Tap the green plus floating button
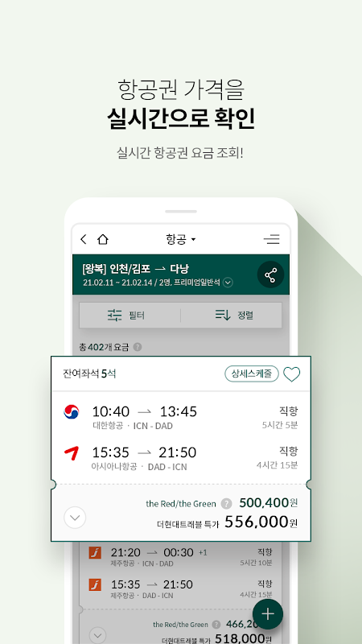 click(268, 614)
